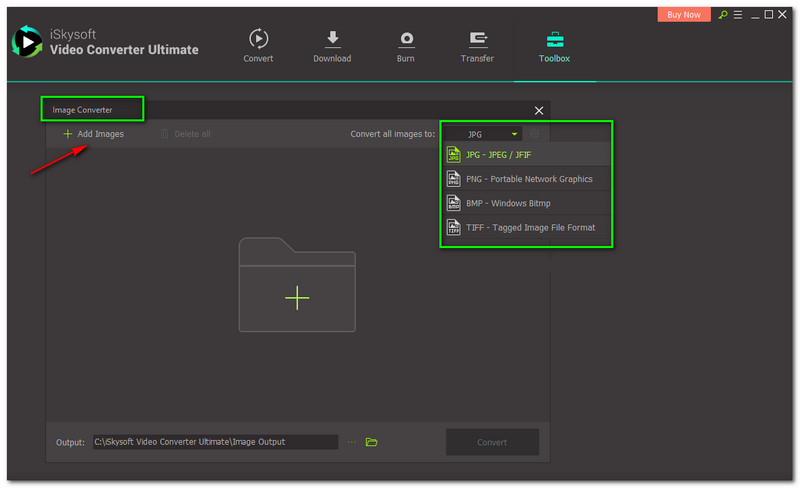The height and width of the screenshot is (488, 800).
Task: Open the output folder with green folder icon
Action: 371,442
